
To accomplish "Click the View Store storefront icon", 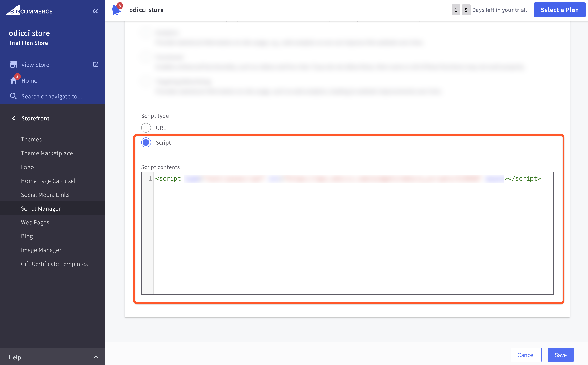I will (14, 65).
